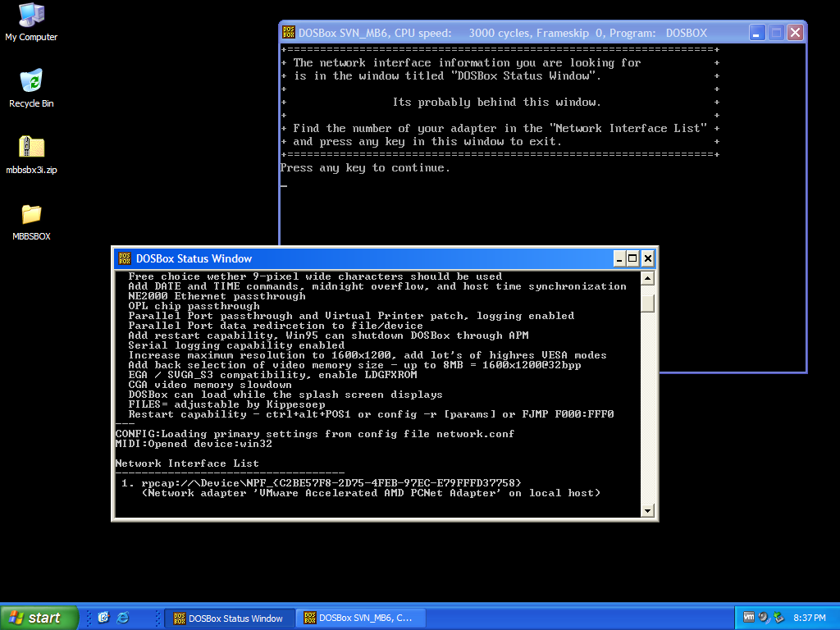
Task: Select the MBBSBOX folder on desktop
Action: (31, 215)
